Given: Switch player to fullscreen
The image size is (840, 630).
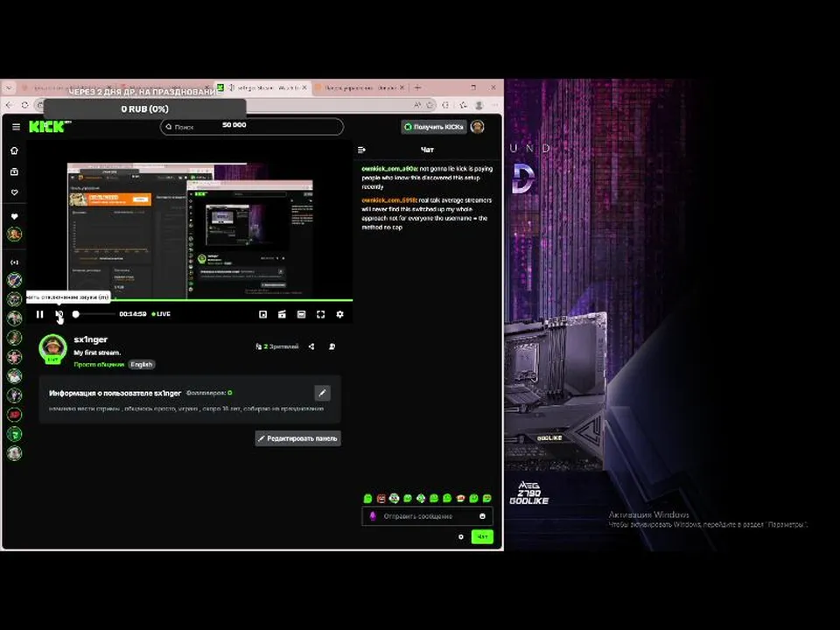Looking at the screenshot, I should click(x=320, y=314).
